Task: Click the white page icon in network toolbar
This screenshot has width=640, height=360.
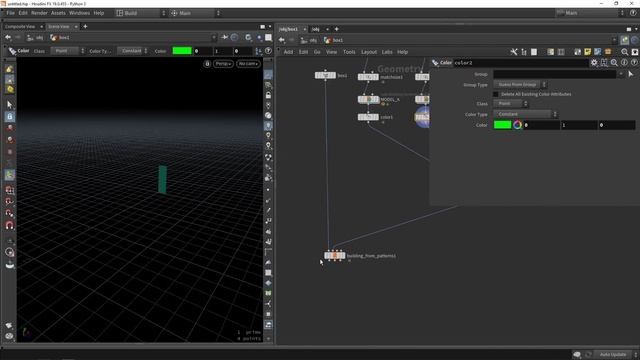Action: coord(534,52)
